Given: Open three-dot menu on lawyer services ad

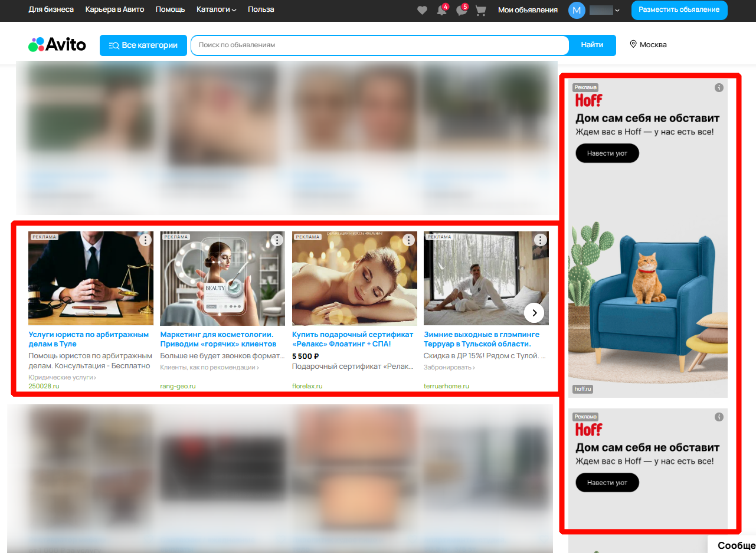Looking at the screenshot, I should (146, 240).
